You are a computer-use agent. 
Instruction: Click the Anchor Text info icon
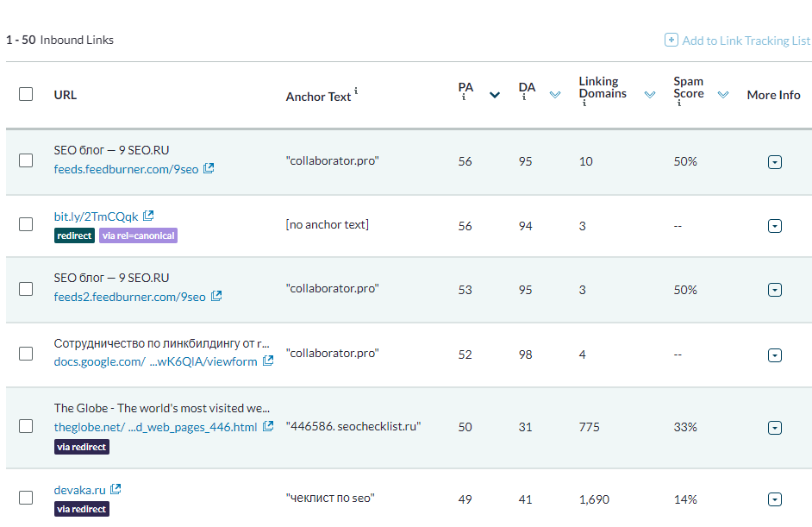(356, 91)
